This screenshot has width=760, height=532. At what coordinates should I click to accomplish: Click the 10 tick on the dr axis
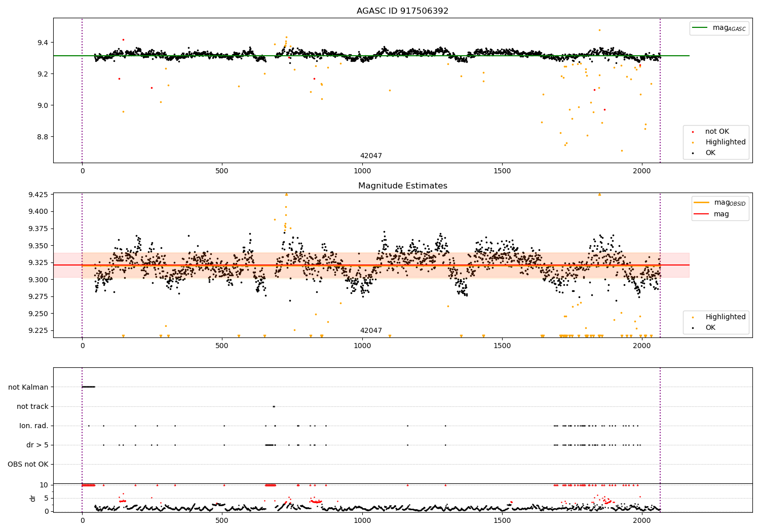pyautogui.click(x=44, y=485)
